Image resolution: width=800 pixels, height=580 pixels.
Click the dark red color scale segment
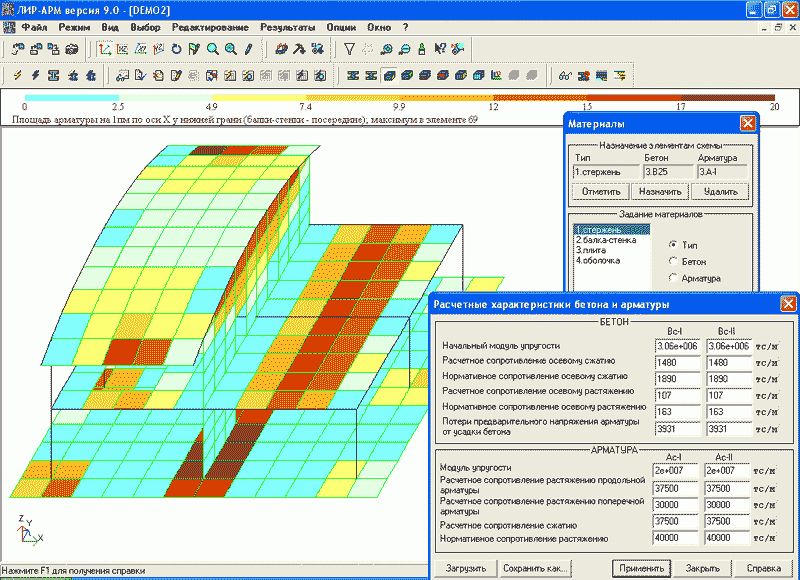(728, 98)
